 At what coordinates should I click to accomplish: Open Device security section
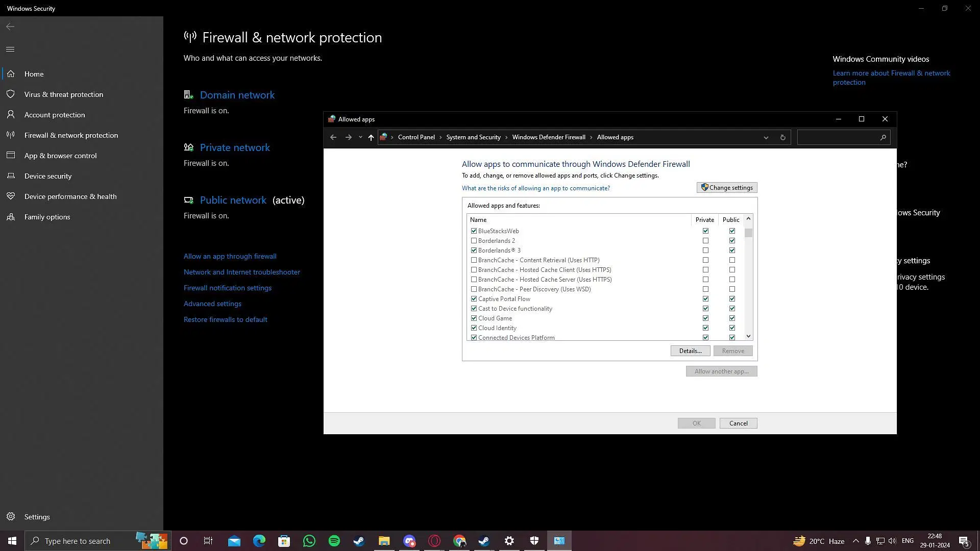tap(82, 176)
